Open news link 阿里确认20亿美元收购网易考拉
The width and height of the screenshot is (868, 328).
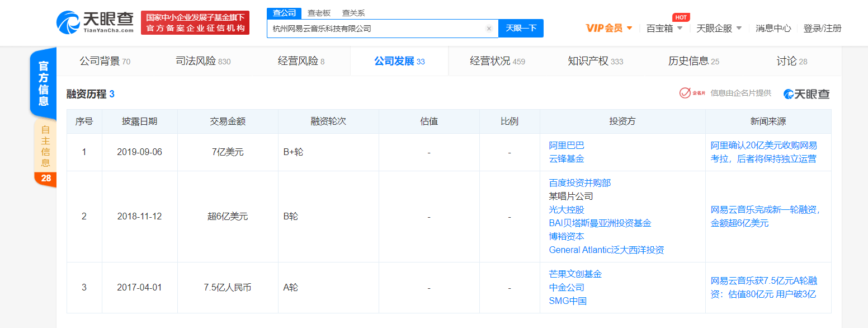point(763,152)
